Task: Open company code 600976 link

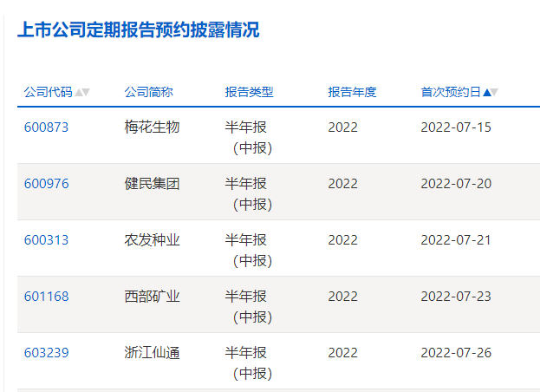Action: [46, 184]
